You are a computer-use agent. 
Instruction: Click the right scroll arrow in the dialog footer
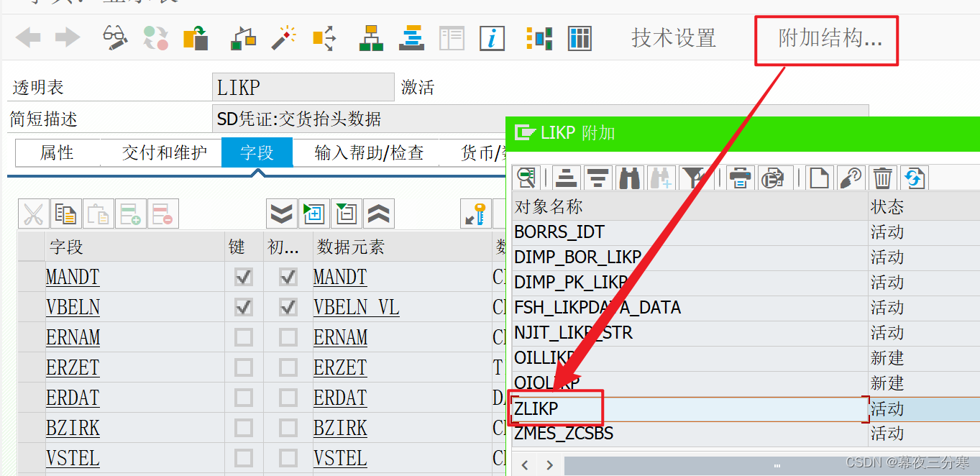pos(550,464)
